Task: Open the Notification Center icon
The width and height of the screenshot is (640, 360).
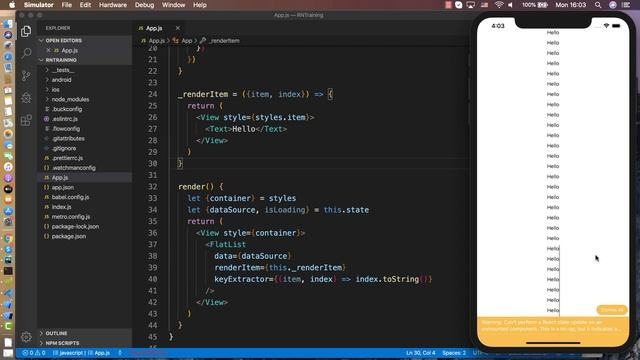Action: pos(626,5)
